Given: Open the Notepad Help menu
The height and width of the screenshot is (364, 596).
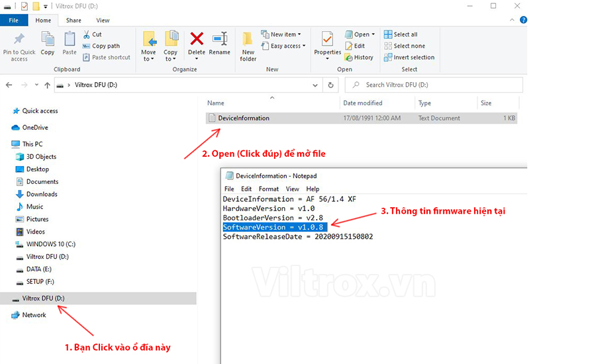Looking at the screenshot, I should tap(313, 189).
